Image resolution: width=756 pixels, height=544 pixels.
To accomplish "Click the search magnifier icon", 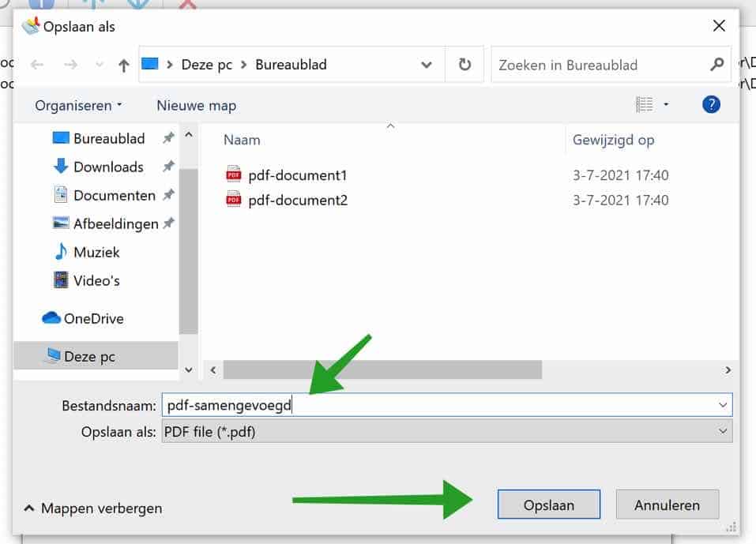I will pyautogui.click(x=715, y=65).
